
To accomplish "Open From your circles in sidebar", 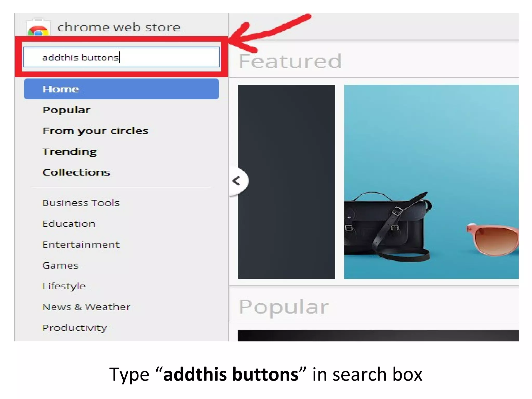I will (95, 131).
